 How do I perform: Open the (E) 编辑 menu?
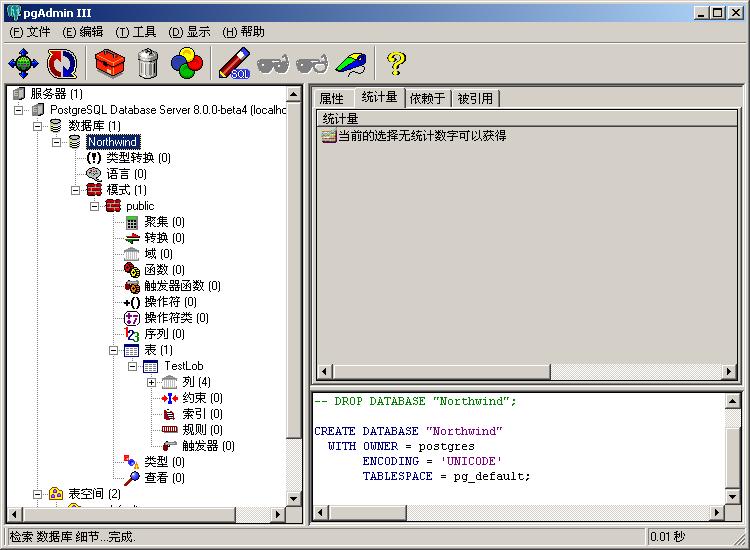coord(83,32)
